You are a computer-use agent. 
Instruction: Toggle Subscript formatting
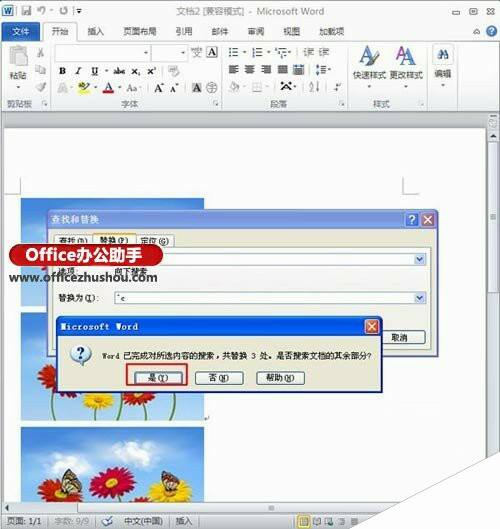coord(136,72)
